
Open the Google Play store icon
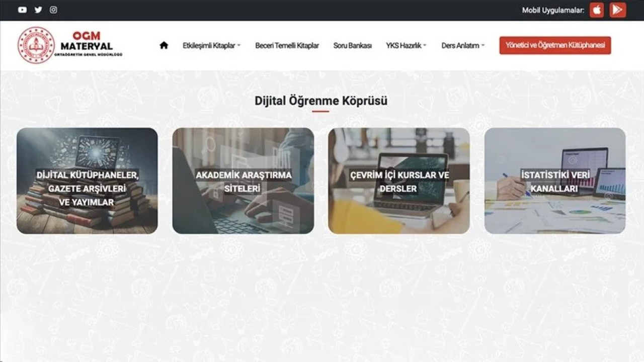coord(617,10)
